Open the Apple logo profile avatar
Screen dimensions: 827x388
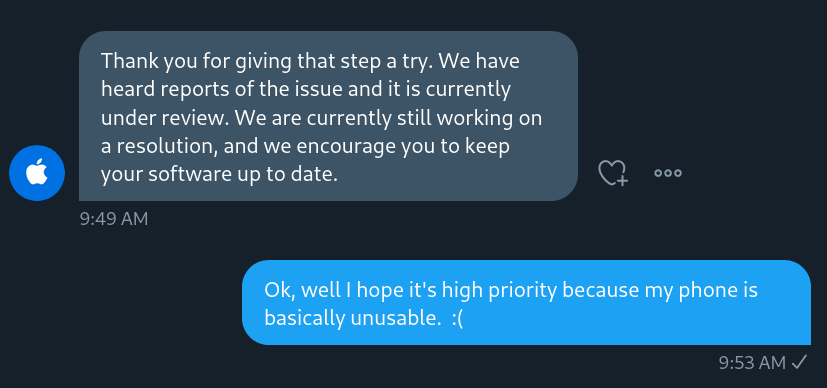pyautogui.click(x=37, y=173)
